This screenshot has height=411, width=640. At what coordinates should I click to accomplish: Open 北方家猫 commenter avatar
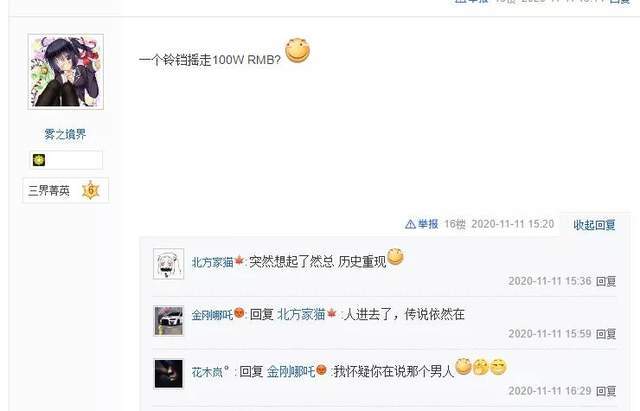[169, 264]
